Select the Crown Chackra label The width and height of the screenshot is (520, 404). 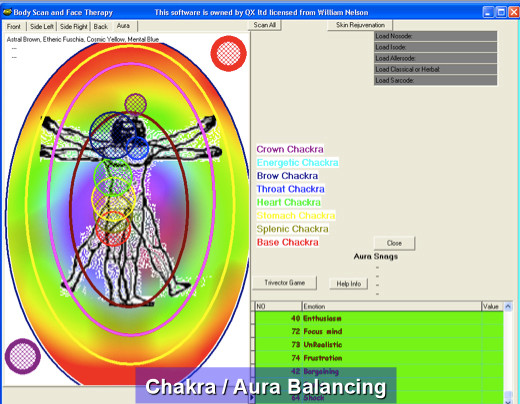click(x=290, y=149)
